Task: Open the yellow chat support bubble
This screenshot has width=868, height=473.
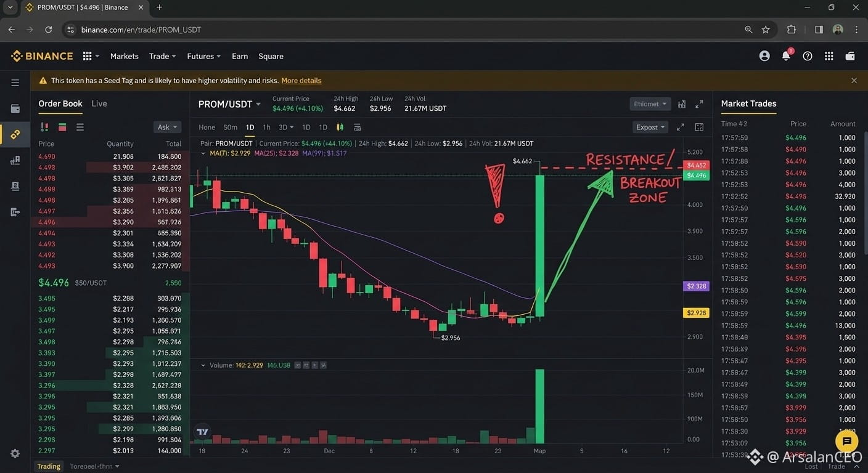Action: [847, 441]
